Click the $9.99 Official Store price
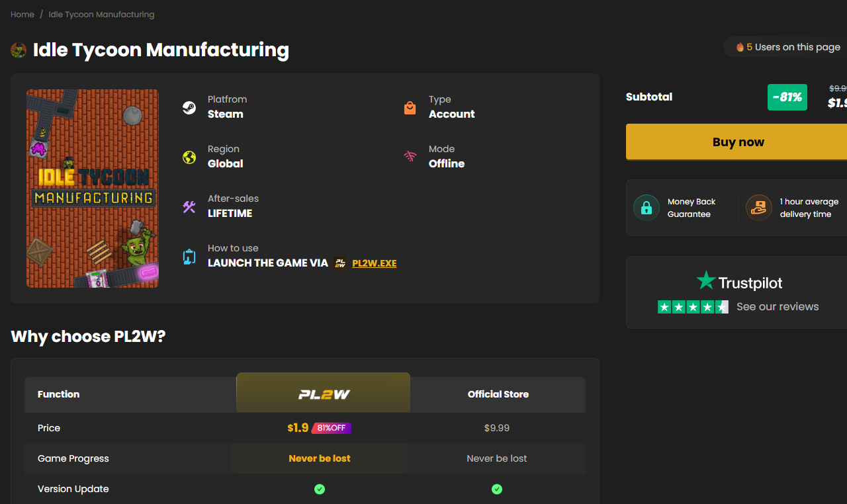This screenshot has width=847, height=504. pos(497,428)
